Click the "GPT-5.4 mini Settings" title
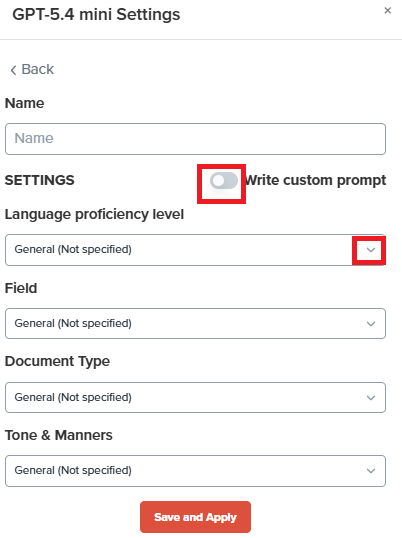Image resolution: width=402 pixels, height=538 pixels. click(96, 15)
